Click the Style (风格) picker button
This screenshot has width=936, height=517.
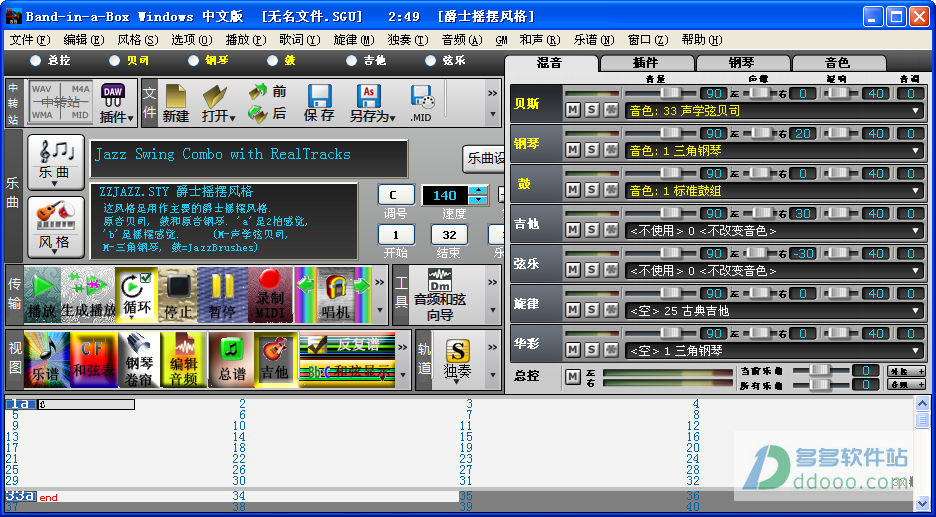pos(56,227)
